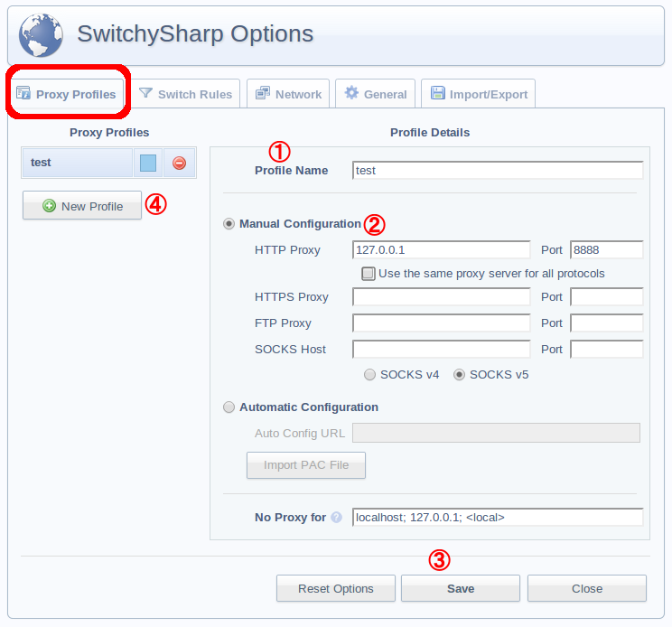Click the Import/Export floppy disk icon

click(x=437, y=92)
